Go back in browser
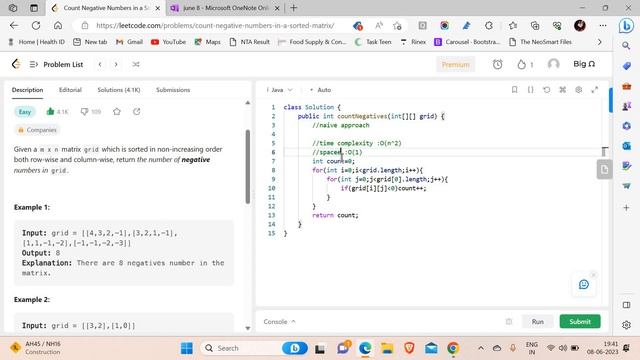This screenshot has height=360, width=640. 14,26
